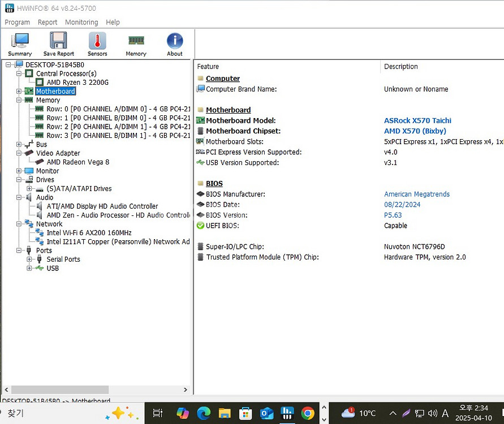Image resolution: width=504 pixels, height=424 pixels.
Task: Click the Network node icon
Action: pyautogui.click(x=29, y=223)
